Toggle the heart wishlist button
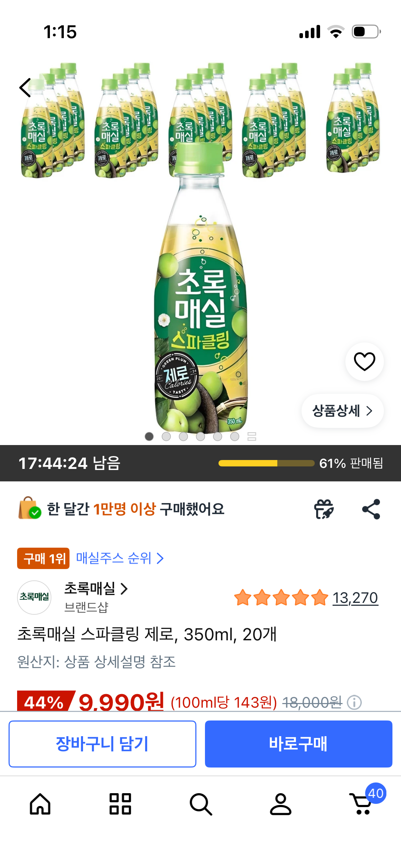401x868 pixels. pyautogui.click(x=364, y=361)
